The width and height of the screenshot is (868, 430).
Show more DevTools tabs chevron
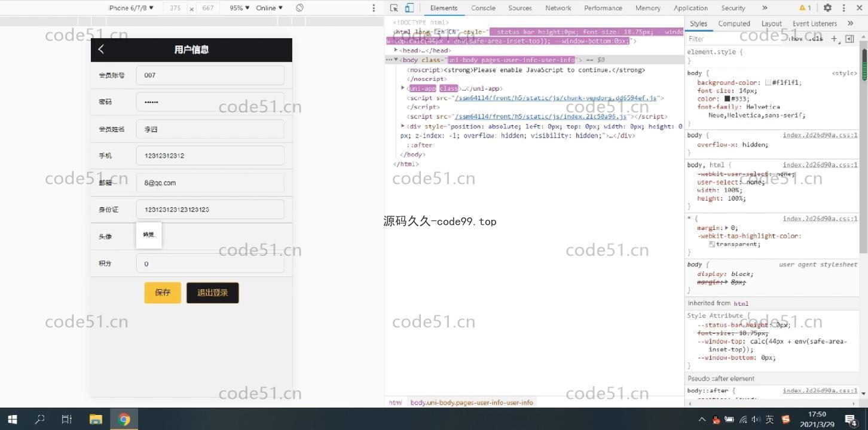tap(765, 8)
